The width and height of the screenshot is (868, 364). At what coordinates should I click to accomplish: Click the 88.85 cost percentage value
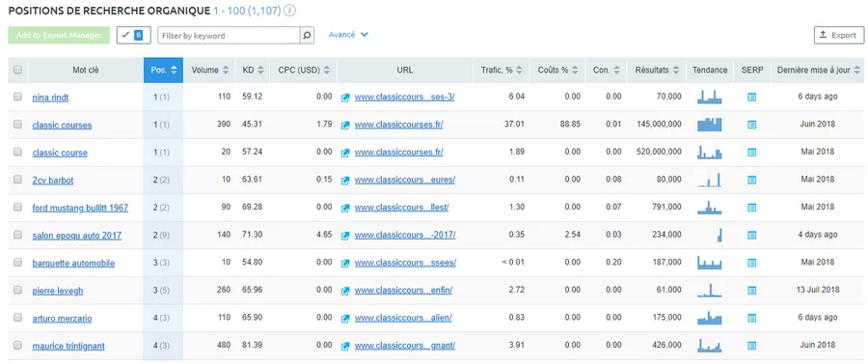pos(570,125)
